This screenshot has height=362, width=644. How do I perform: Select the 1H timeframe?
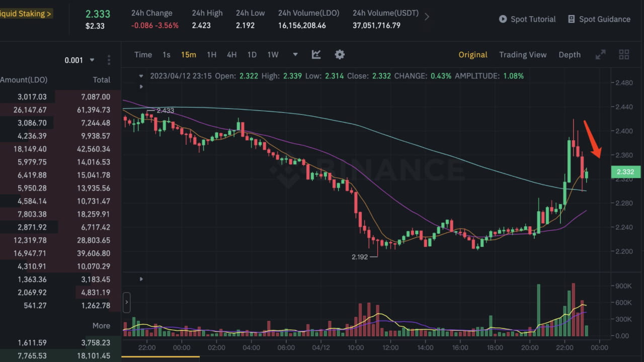211,54
